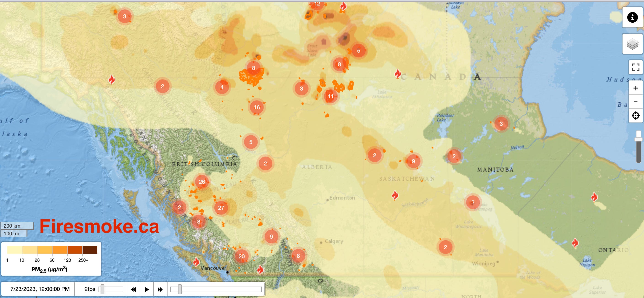The image size is (644, 298).
Task: Expand the 27 fire cluster marker
Action: (221, 208)
